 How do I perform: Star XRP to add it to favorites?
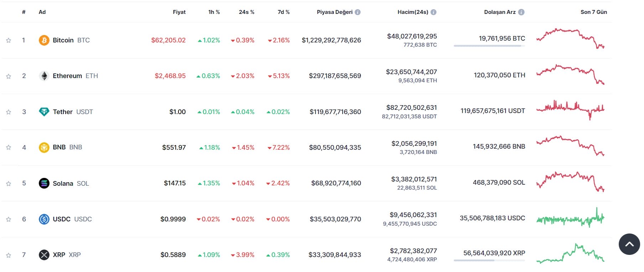pos(8,255)
